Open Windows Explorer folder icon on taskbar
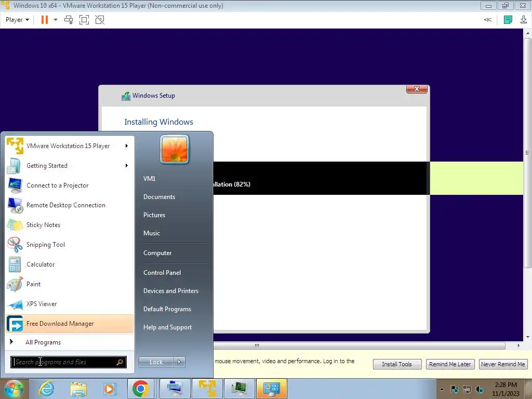Image resolution: width=532 pixels, height=399 pixels. point(78,389)
